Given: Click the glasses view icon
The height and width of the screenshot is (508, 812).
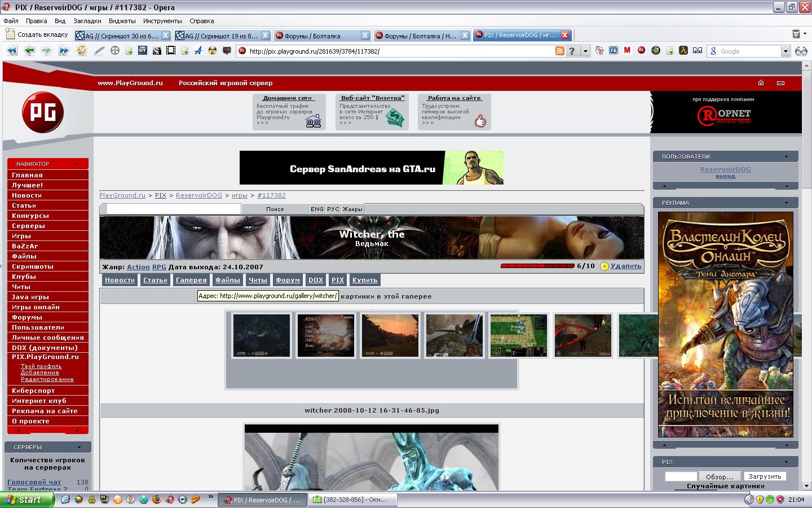Looking at the screenshot, I should tap(801, 51).
